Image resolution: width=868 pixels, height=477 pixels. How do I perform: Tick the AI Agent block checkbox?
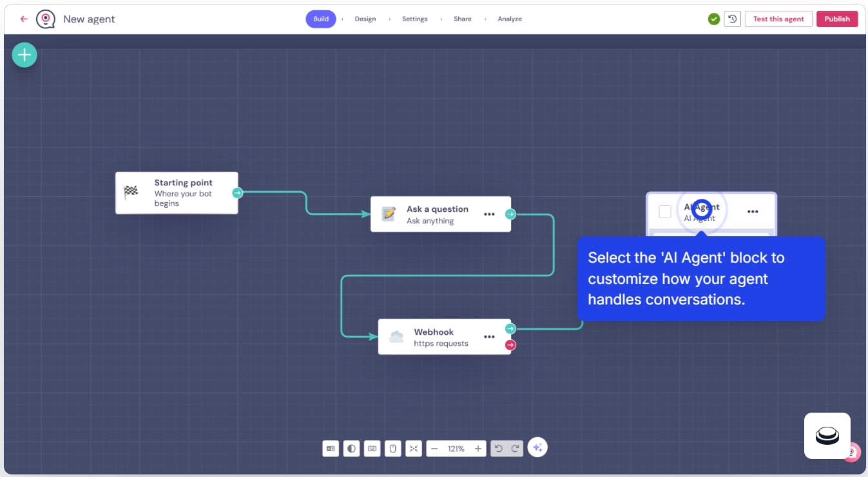[x=665, y=212]
